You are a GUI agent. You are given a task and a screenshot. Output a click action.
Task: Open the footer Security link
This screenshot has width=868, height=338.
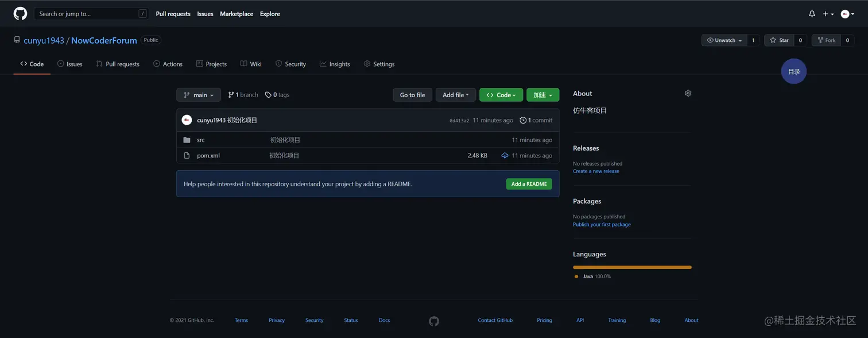pyautogui.click(x=315, y=320)
